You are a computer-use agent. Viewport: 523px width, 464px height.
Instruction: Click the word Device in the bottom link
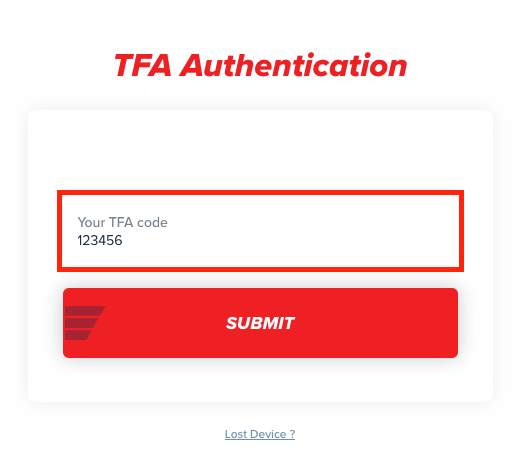[x=268, y=434]
